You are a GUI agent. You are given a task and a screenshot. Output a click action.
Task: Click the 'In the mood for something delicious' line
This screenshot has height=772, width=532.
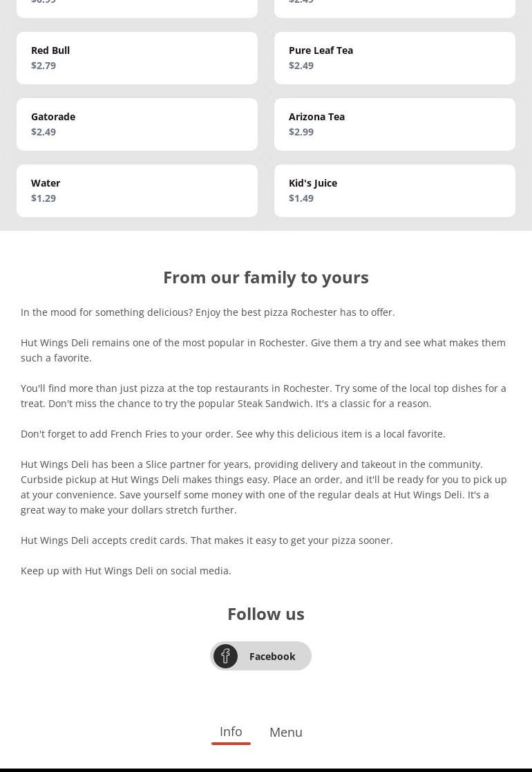click(x=208, y=312)
